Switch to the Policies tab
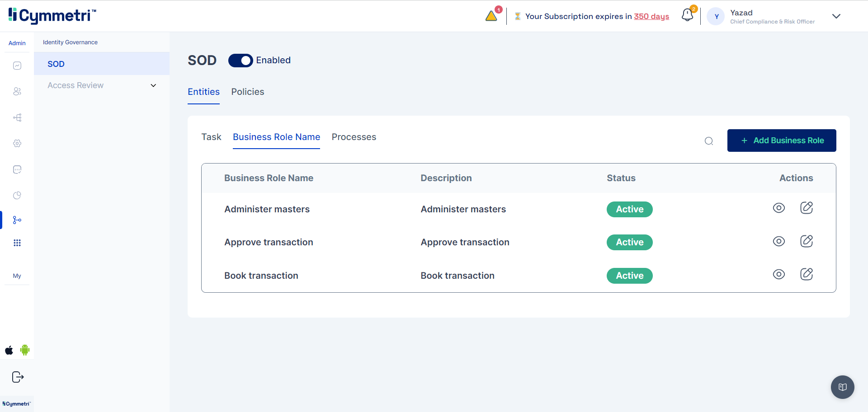This screenshot has height=412, width=868. 247,92
